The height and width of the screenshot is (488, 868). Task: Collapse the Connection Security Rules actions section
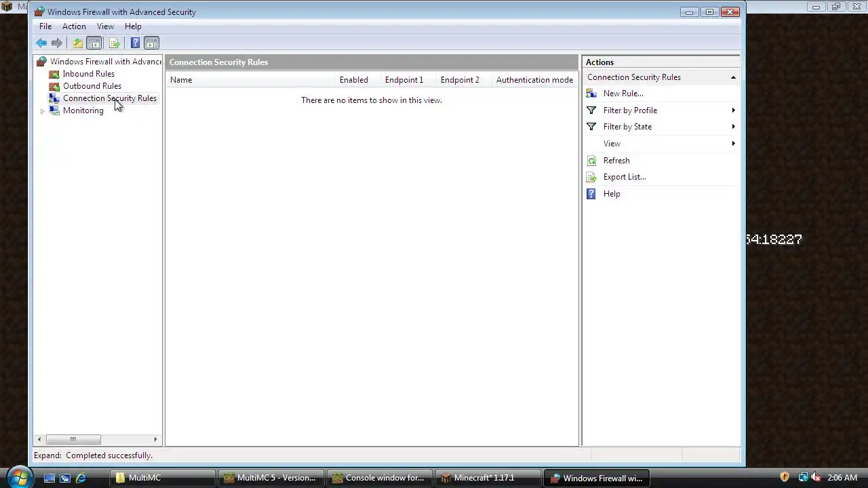pos(733,77)
